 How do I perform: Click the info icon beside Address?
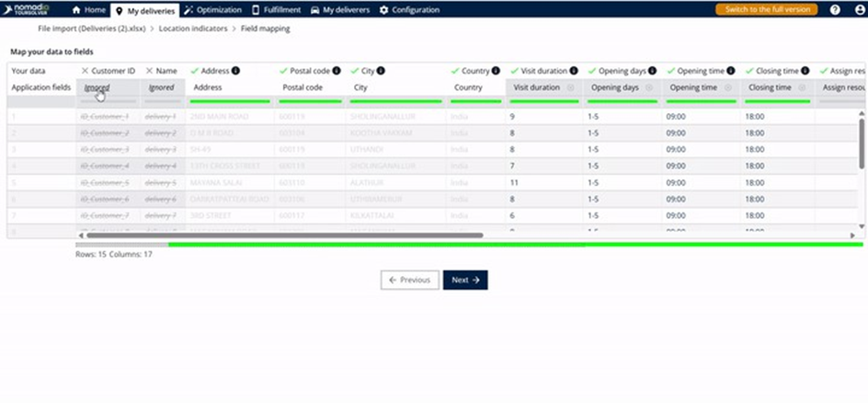[236, 71]
